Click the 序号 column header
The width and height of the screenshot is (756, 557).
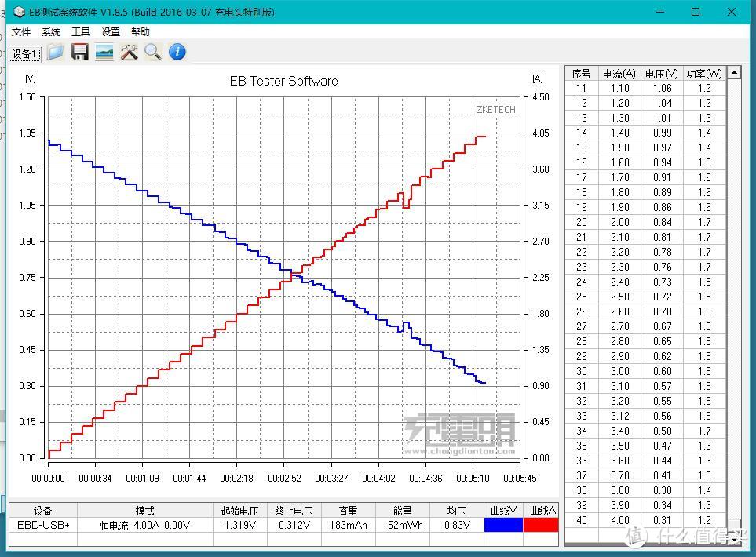[x=581, y=74]
